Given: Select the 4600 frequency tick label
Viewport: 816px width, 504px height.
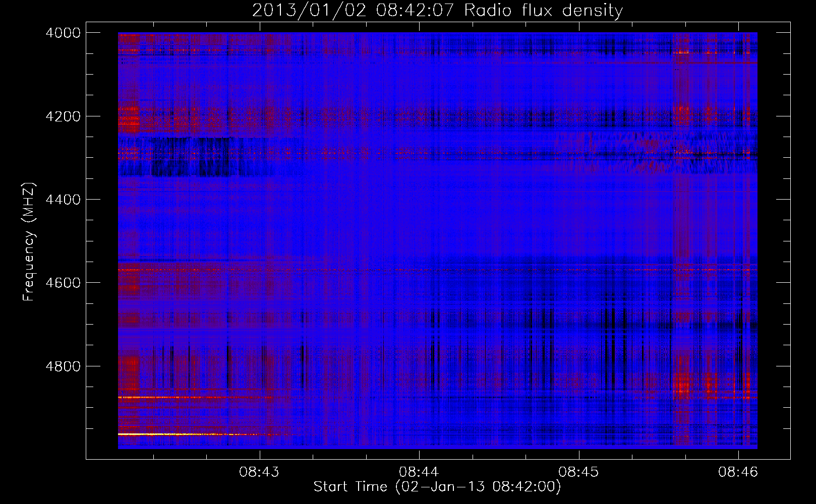Looking at the screenshot, I should coord(63,283).
